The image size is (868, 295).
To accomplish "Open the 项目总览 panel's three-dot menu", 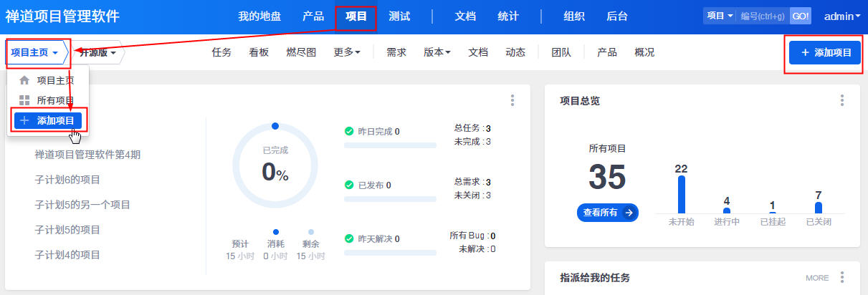I will click(x=842, y=100).
